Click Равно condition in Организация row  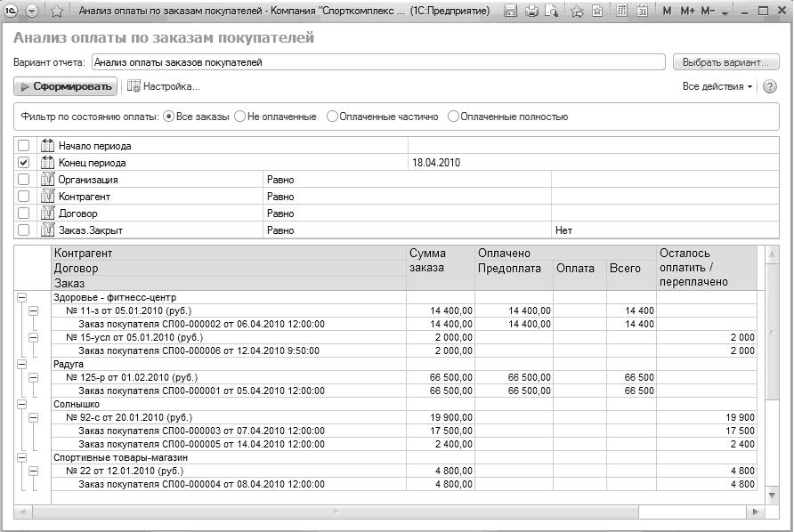280,180
